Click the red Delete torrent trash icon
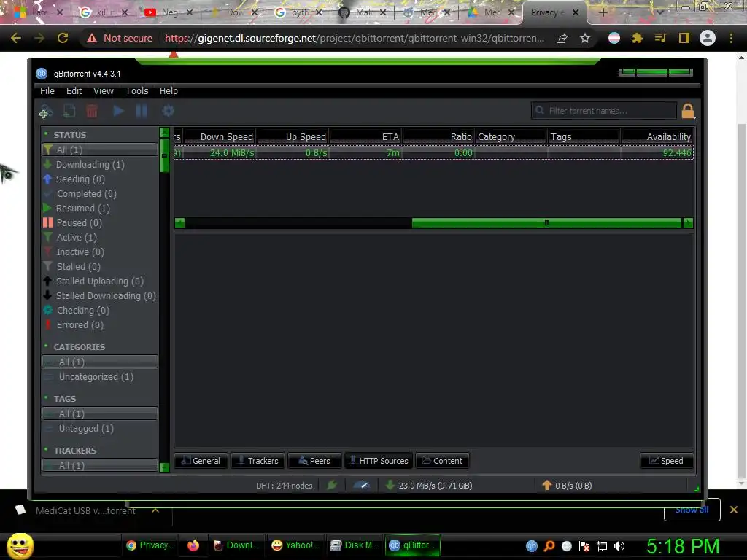 tap(92, 112)
